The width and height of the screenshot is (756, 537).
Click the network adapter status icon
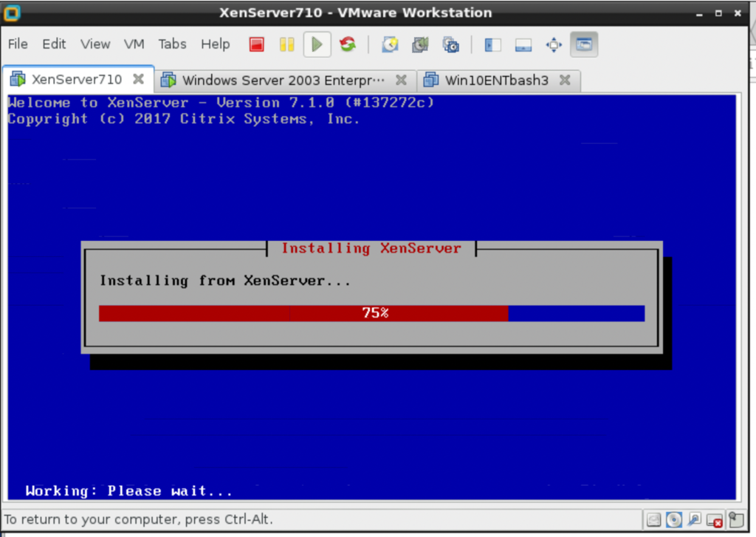click(x=694, y=519)
